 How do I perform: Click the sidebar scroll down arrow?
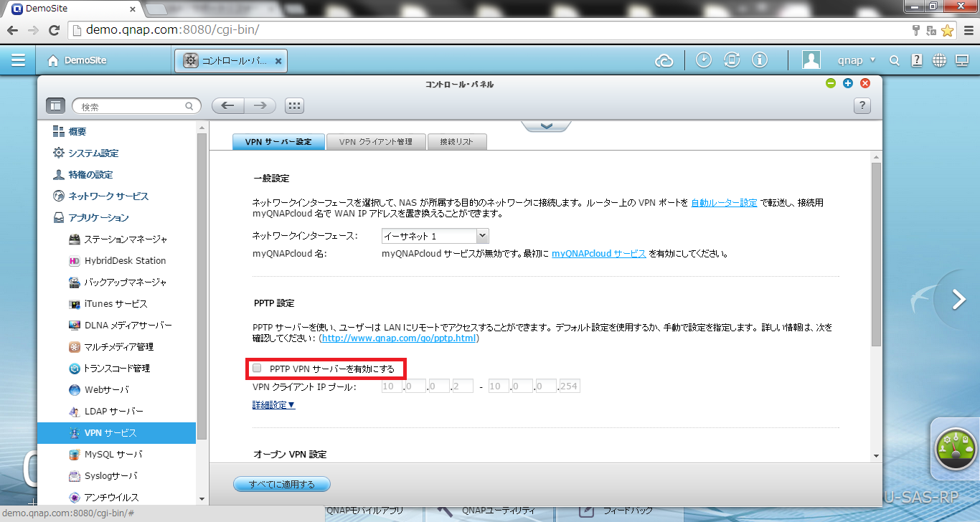pos(201,498)
